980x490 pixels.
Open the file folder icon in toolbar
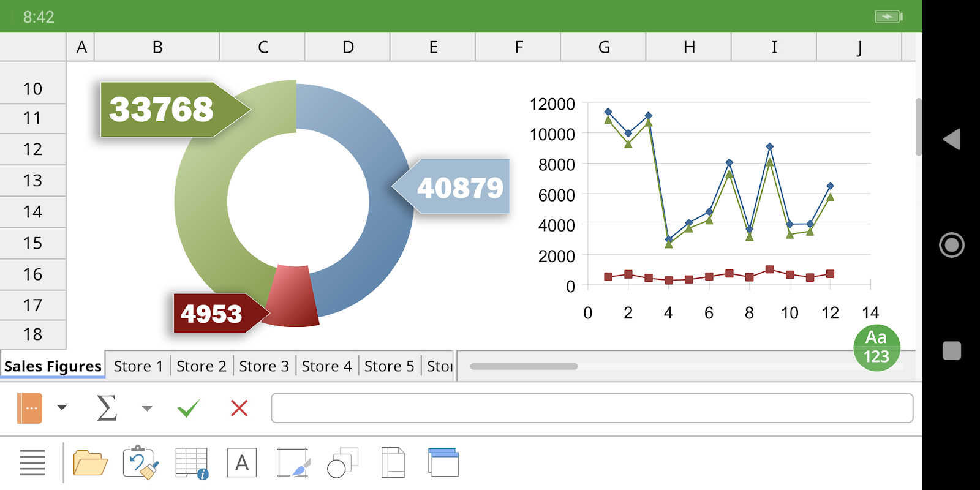(x=90, y=463)
